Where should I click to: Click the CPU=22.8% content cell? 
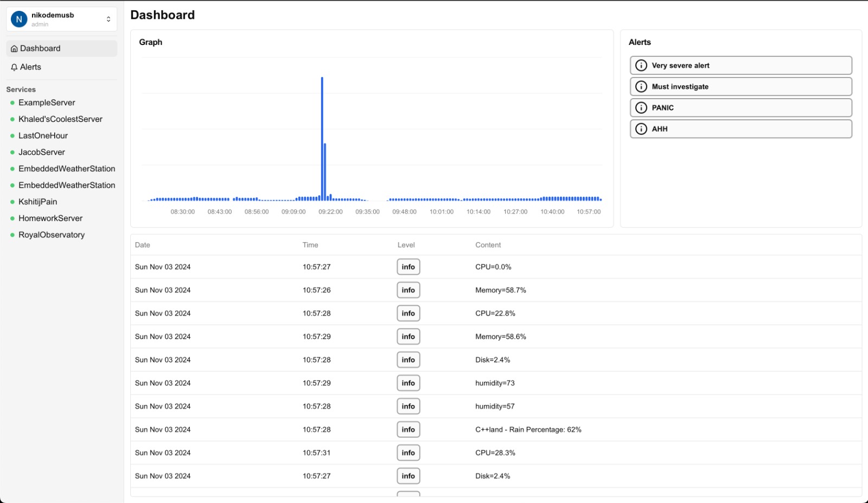click(495, 314)
